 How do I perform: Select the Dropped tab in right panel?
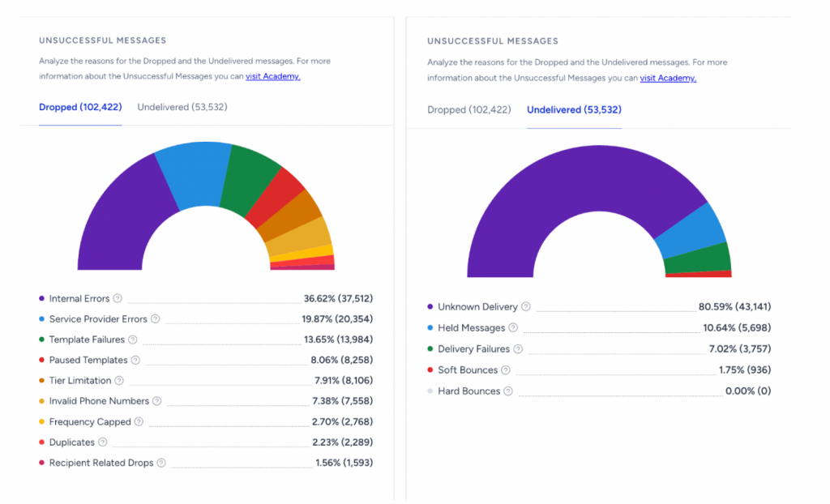(469, 109)
